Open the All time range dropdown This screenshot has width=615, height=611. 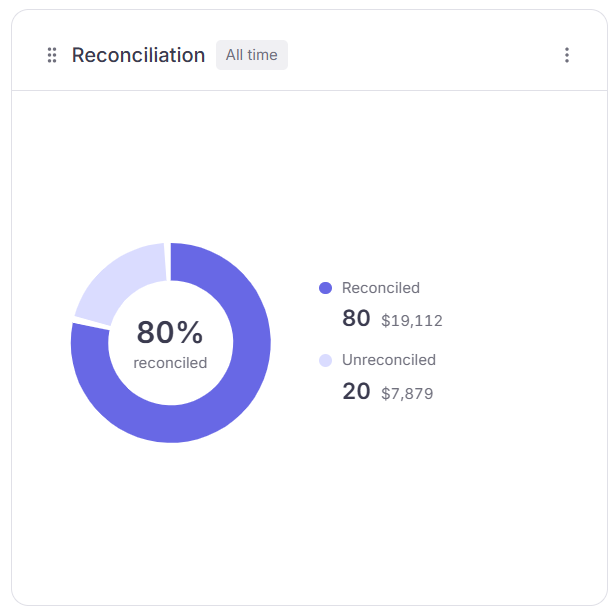pos(252,55)
